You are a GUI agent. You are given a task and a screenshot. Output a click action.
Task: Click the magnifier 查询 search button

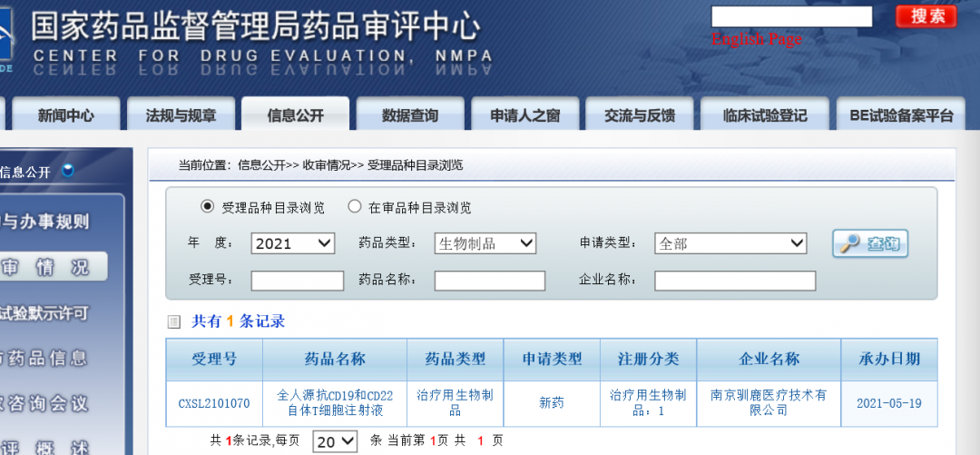tap(870, 243)
